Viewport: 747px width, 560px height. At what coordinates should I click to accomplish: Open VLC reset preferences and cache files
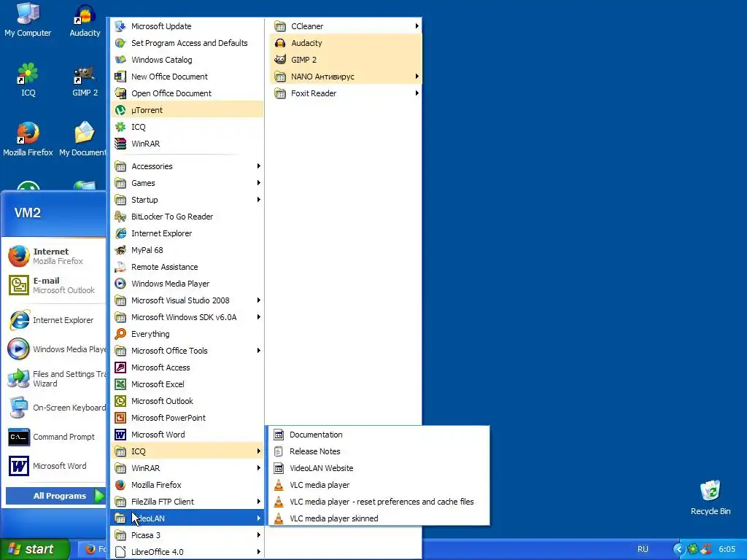pos(379,502)
